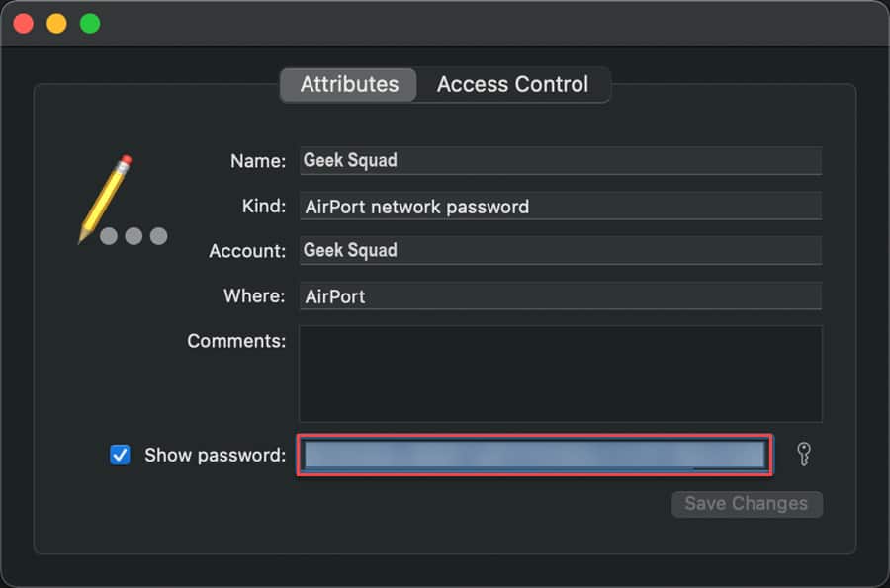Click inside the revealed password field

click(534, 456)
